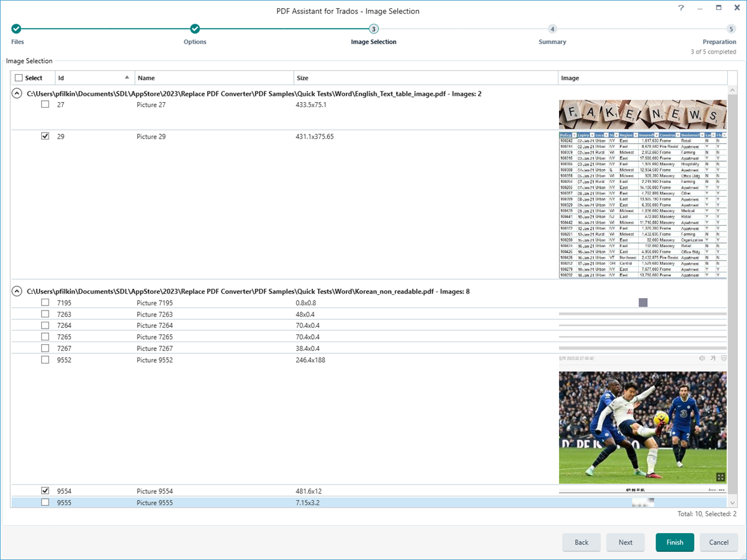
Task: Click the 3 of 5 completed text
Action: [x=713, y=52]
